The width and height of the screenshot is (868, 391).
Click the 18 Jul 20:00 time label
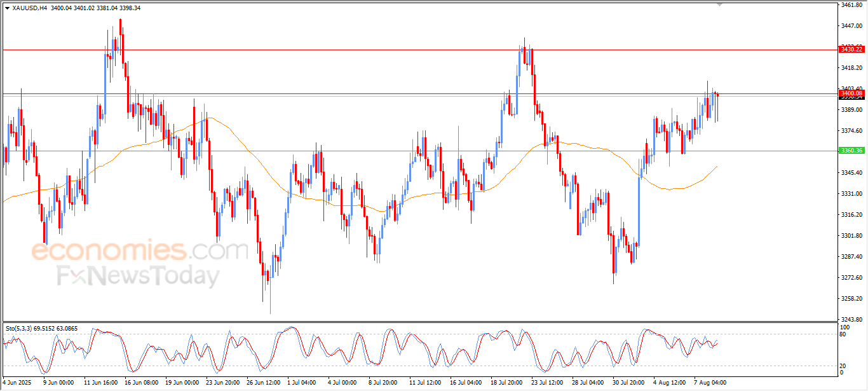507,383
